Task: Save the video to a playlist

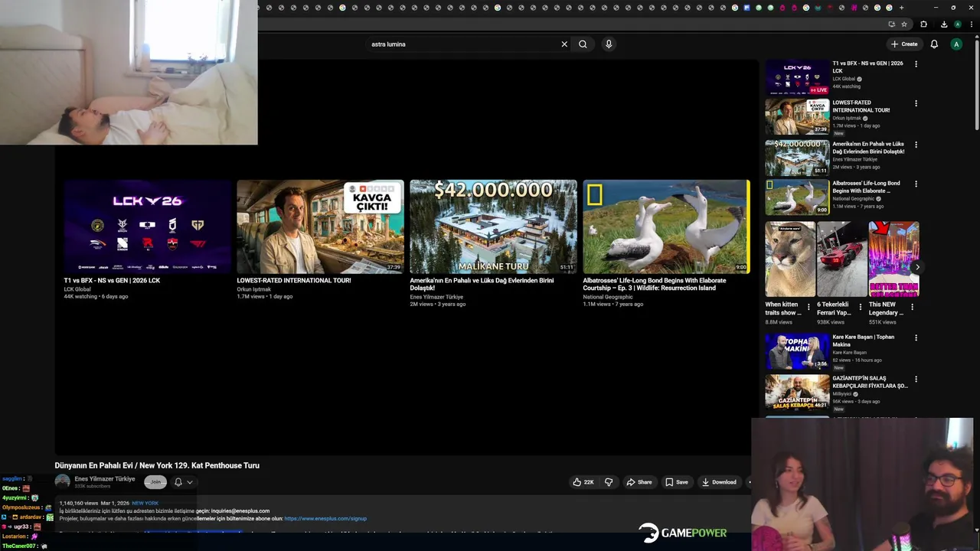Action: 677,482
